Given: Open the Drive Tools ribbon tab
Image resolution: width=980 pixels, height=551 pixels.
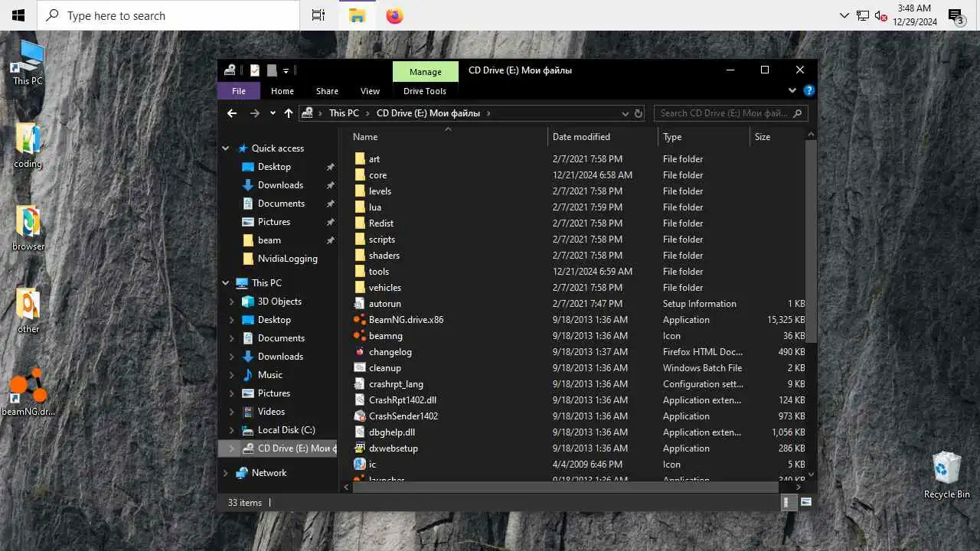Looking at the screenshot, I should tap(425, 91).
